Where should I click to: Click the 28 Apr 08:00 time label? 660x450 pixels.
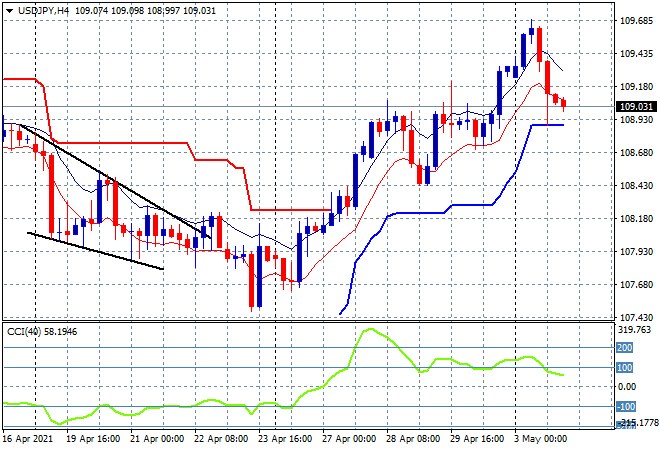pos(413,439)
